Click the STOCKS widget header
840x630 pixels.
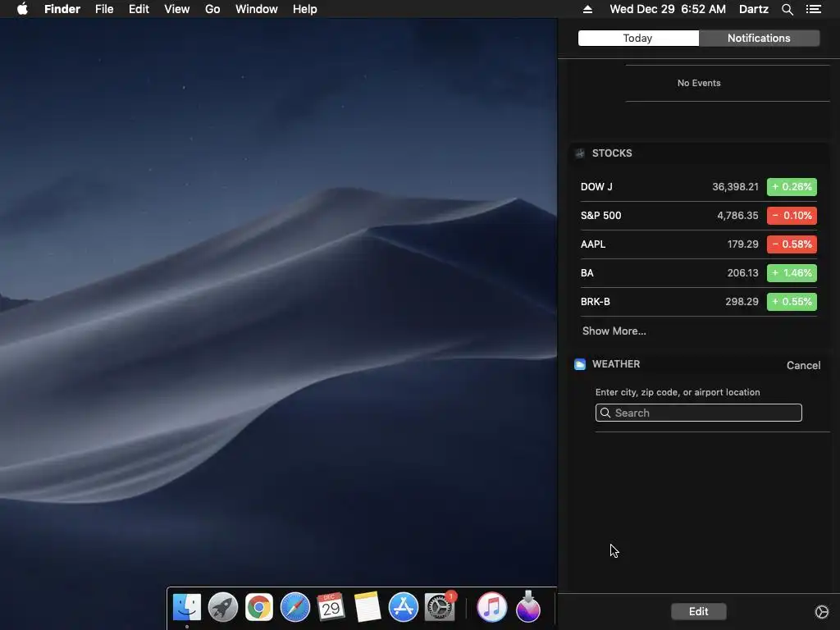[x=612, y=153]
